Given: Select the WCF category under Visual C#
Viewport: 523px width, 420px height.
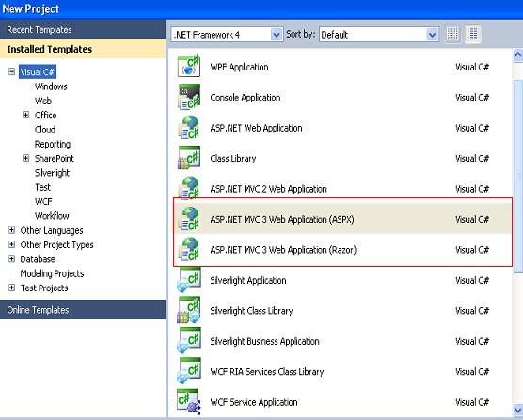Looking at the screenshot, I should tap(43, 201).
